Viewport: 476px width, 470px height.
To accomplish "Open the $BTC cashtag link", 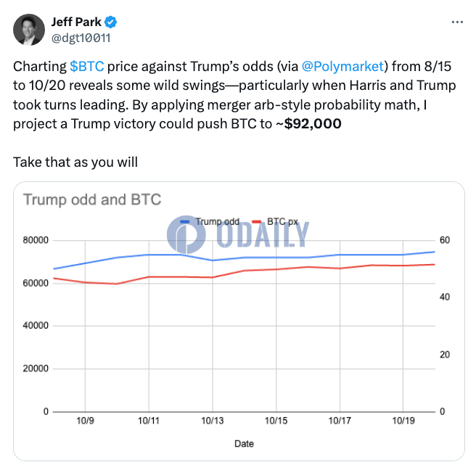I will point(87,67).
